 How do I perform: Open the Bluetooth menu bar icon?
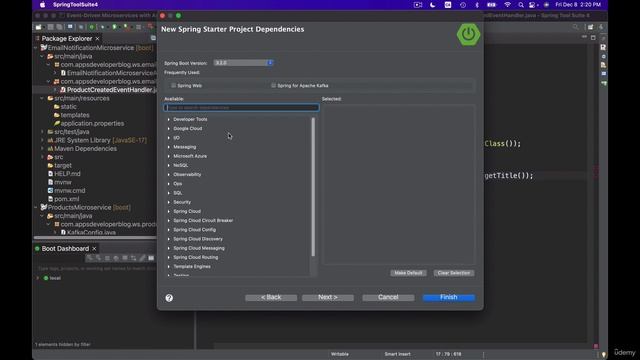coord(477,5)
